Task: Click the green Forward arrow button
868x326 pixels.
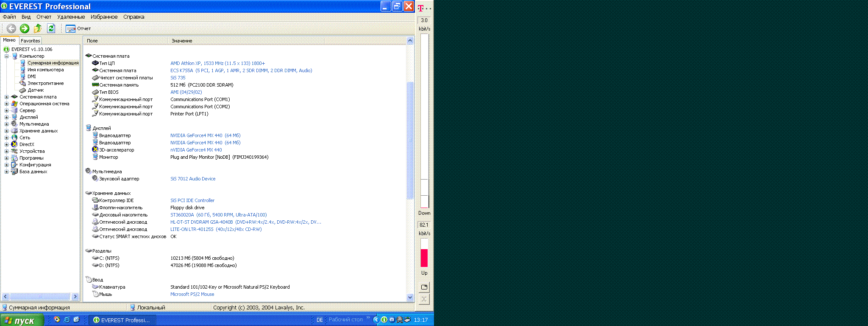Action: (25, 28)
